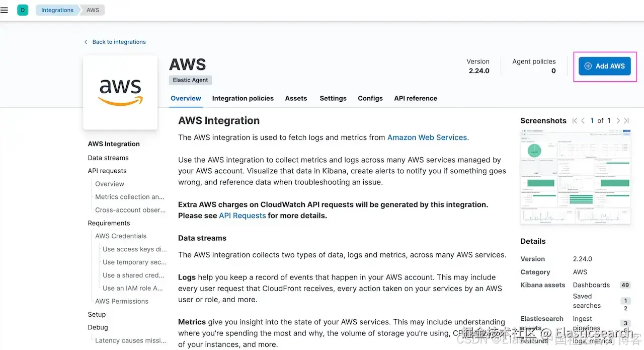Click the green D space avatar

[23, 10]
